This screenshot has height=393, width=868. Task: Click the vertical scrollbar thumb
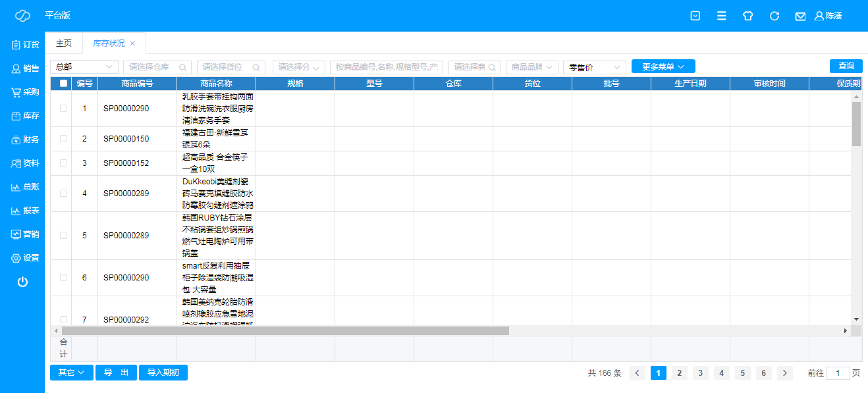click(x=856, y=124)
